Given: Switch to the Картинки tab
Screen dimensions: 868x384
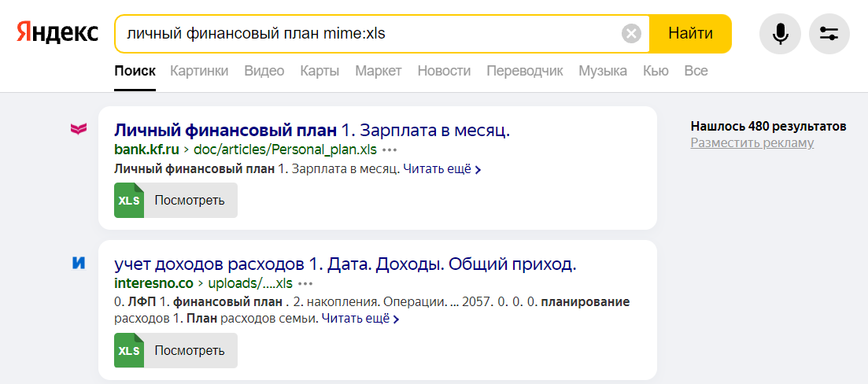Looking at the screenshot, I should pyautogui.click(x=199, y=71).
